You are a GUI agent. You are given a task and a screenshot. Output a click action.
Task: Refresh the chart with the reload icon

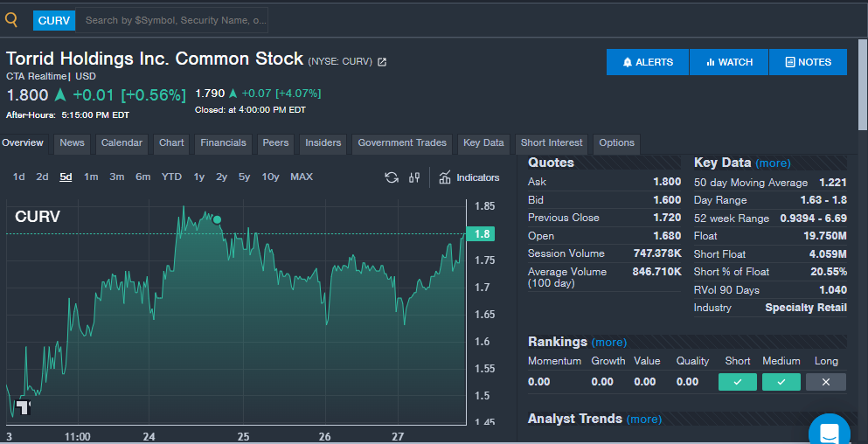click(x=392, y=177)
